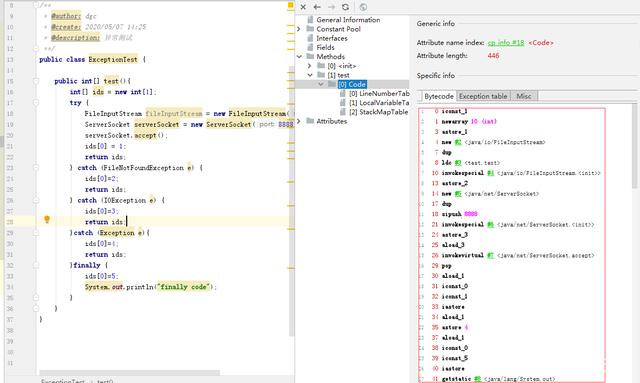Follow the #8 link for java/lang/System.out
This screenshot has height=383, width=640.
(478, 379)
